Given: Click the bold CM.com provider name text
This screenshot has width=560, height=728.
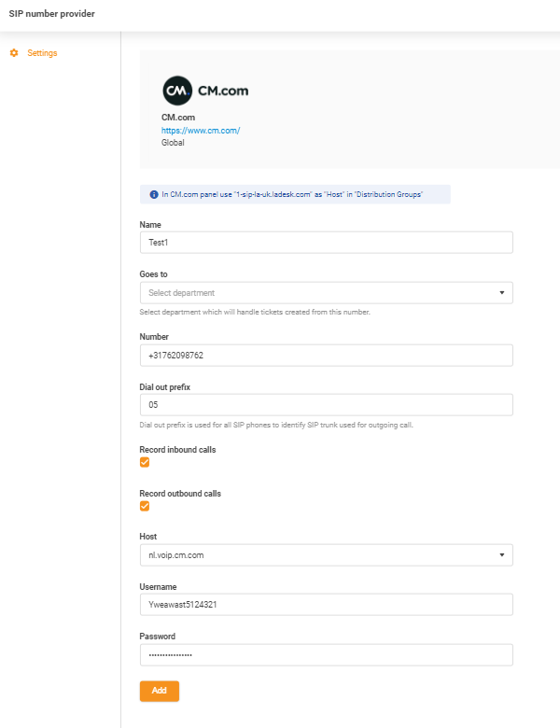Looking at the screenshot, I should [178, 118].
